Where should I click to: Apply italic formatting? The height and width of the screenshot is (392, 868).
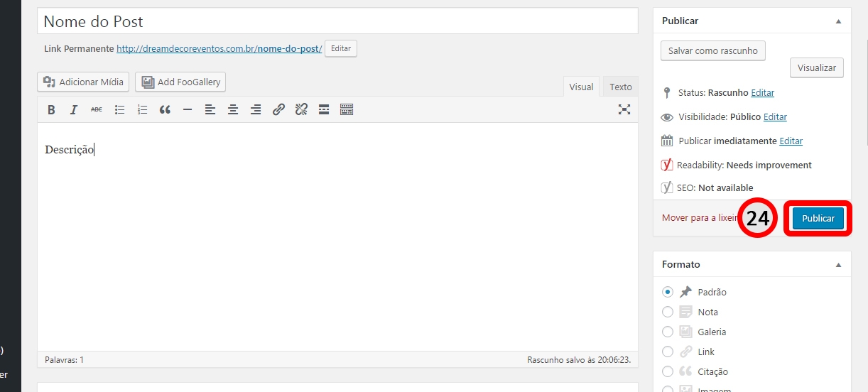[74, 109]
